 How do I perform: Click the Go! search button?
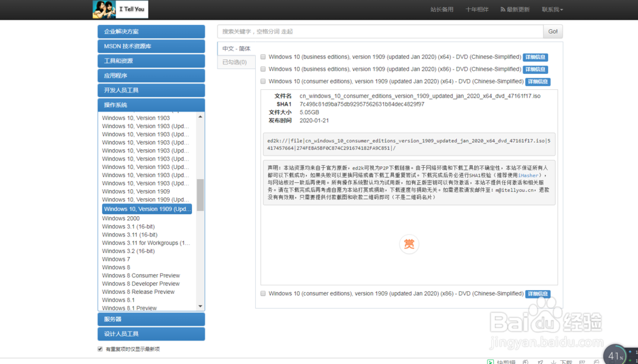coord(553,31)
